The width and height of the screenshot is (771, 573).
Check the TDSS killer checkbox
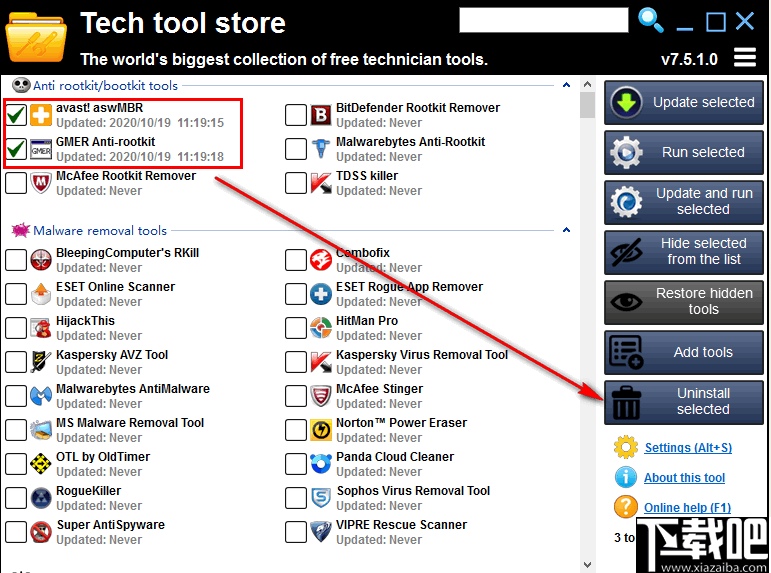(x=296, y=183)
